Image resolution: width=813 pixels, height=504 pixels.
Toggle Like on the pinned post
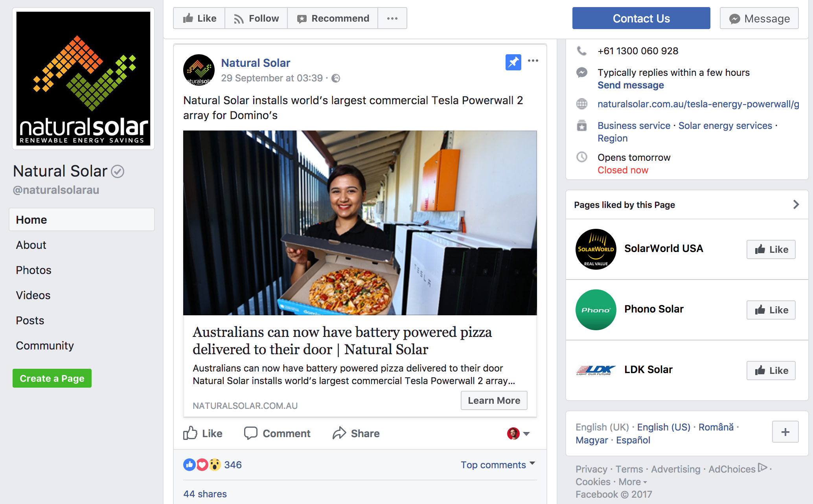click(x=203, y=433)
